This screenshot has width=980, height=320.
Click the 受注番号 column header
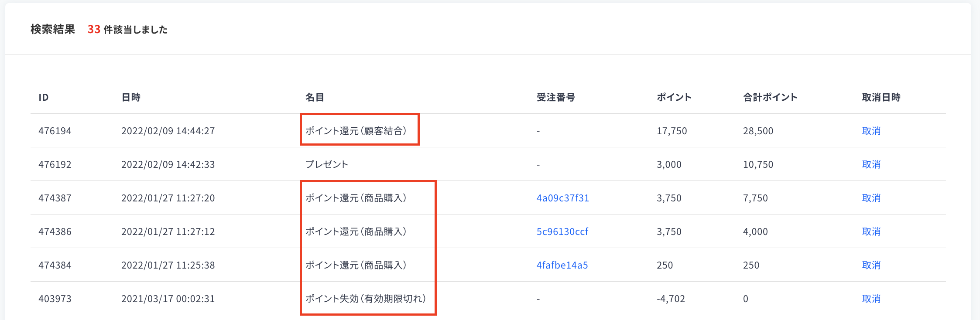555,97
